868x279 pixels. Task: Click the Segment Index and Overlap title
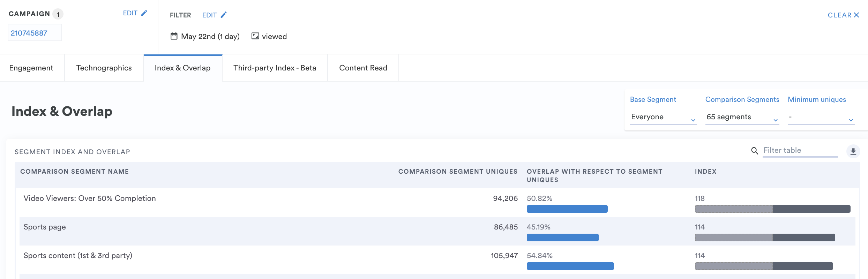(x=73, y=152)
